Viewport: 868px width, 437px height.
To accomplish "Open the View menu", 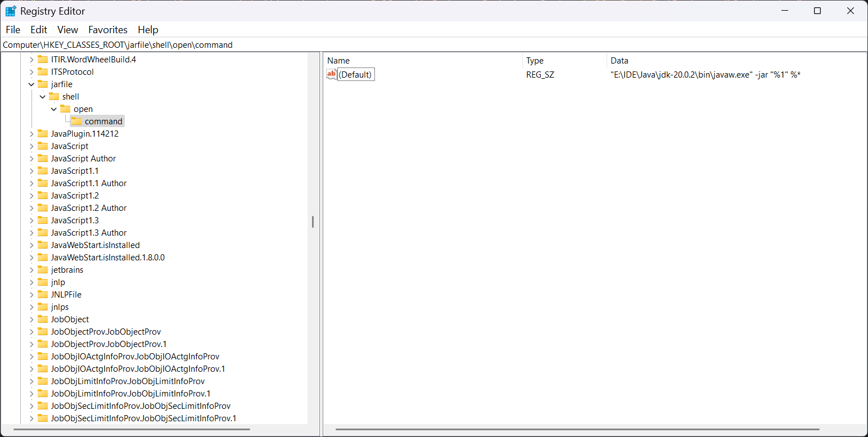I will point(67,30).
